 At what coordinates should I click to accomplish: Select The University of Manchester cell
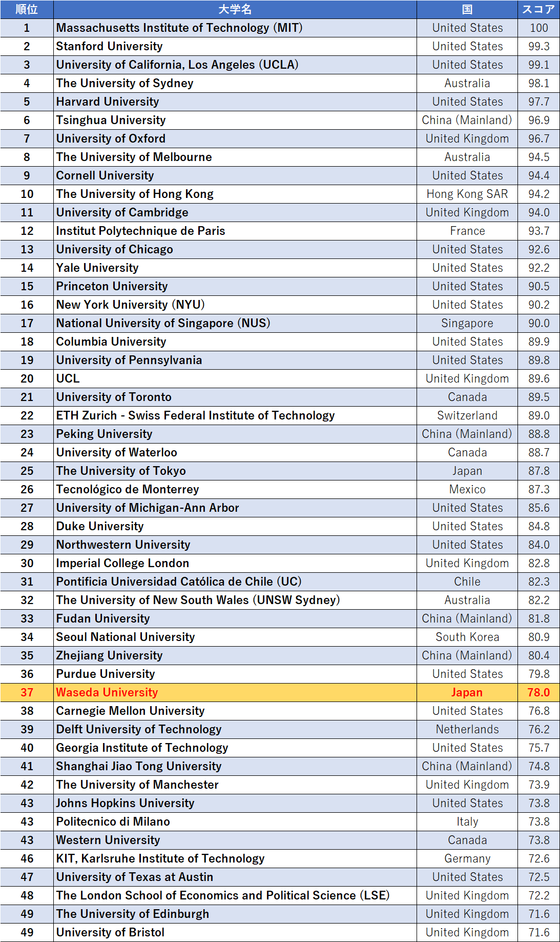pos(235,785)
